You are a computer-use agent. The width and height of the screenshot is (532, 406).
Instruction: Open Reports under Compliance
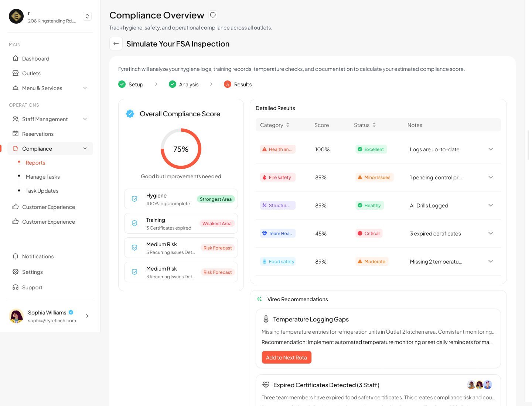[35, 162]
